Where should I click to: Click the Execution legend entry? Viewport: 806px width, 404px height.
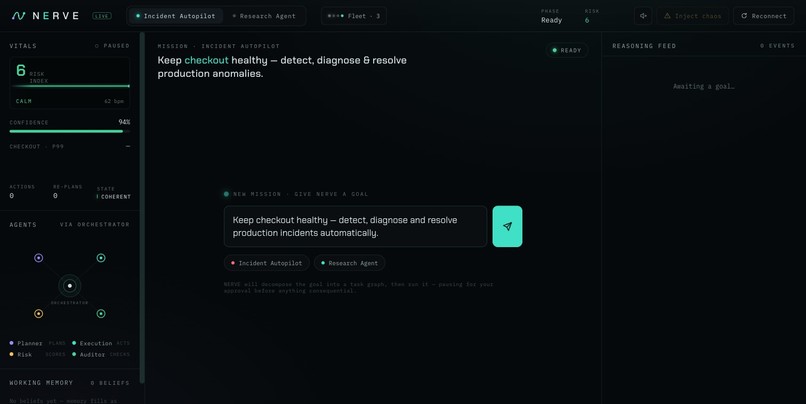click(x=101, y=343)
